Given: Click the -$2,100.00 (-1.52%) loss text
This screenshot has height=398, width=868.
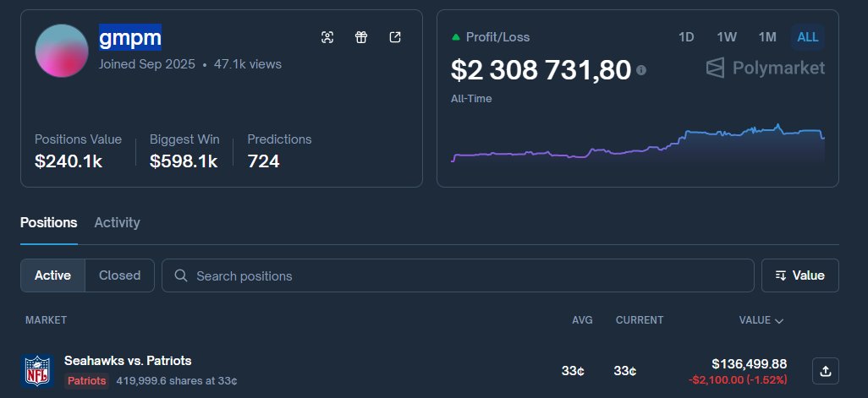Looking at the screenshot, I should pos(738,379).
